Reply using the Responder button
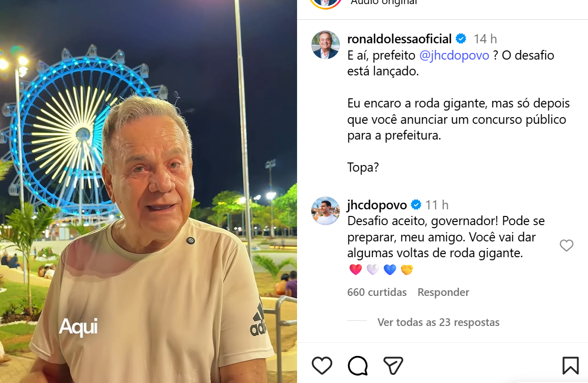This screenshot has width=588, height=383. tap(443, 292)
